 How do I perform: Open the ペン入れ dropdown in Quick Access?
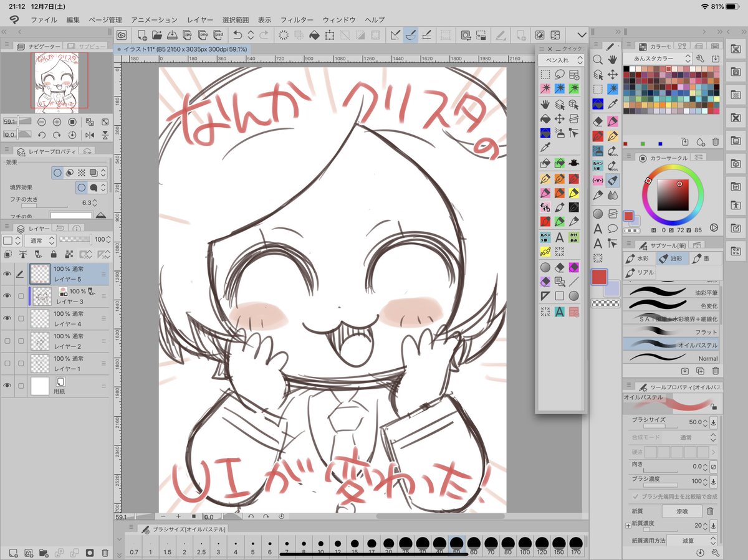pos(561,60)
